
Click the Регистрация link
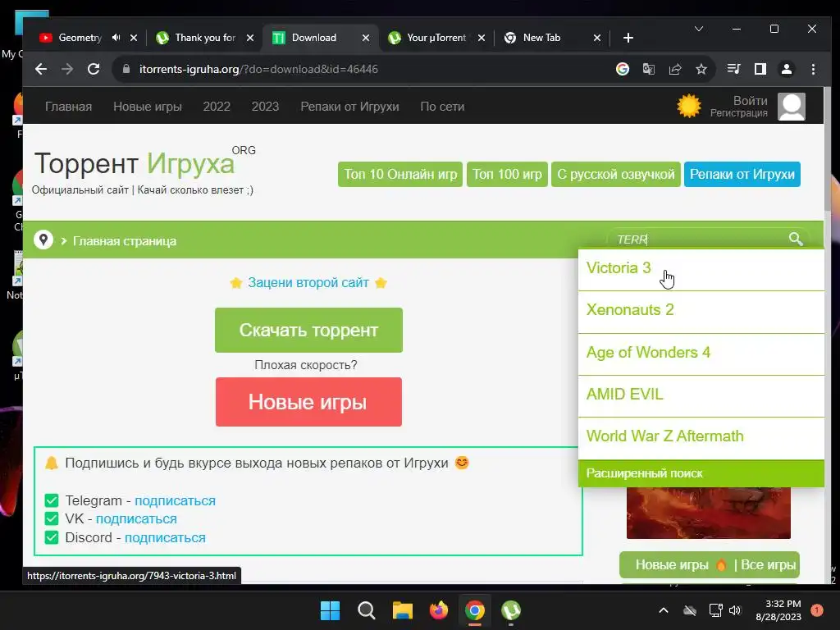pyautogui.click(x=739, y=113)
